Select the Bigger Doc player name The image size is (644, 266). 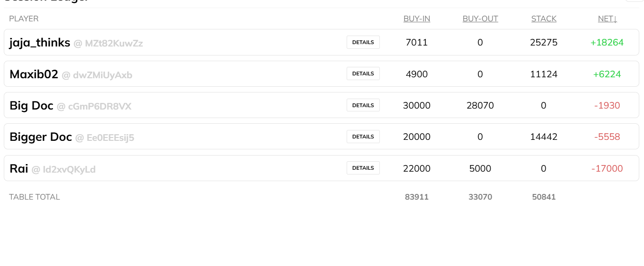41,137
